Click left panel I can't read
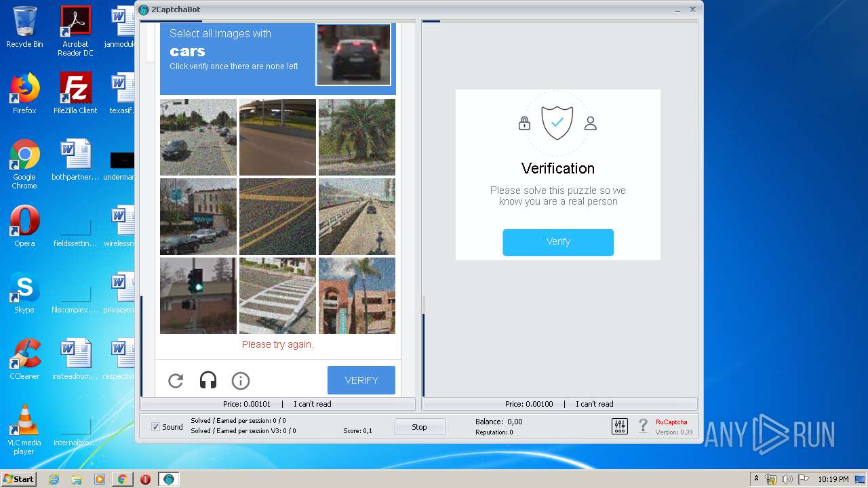This screenshot has width=868, height=488. 313,404
